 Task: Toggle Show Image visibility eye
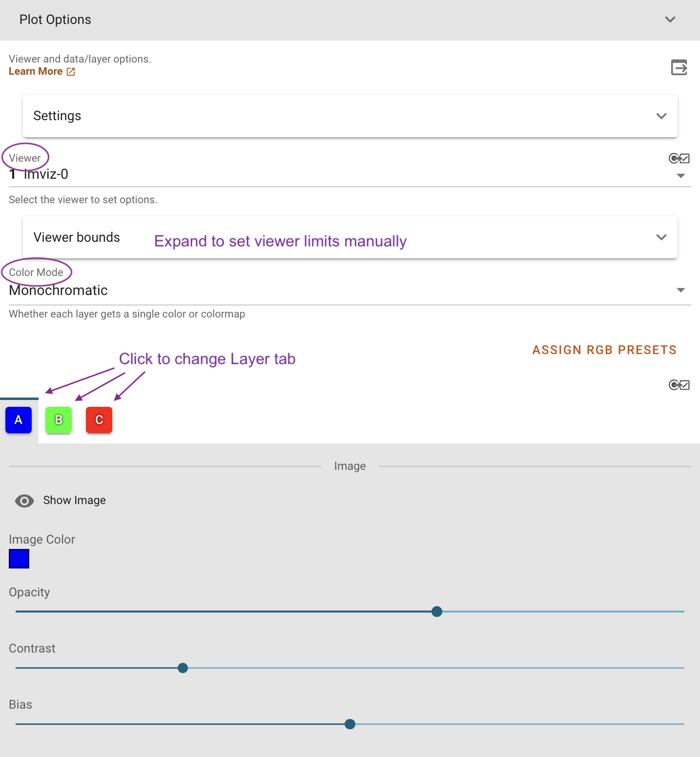[24, 501]
